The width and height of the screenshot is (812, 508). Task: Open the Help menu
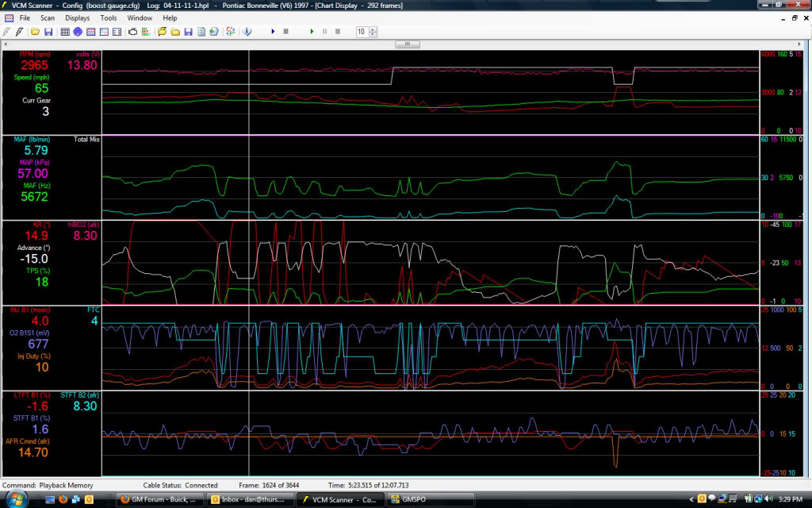click(x=170, y=17)
